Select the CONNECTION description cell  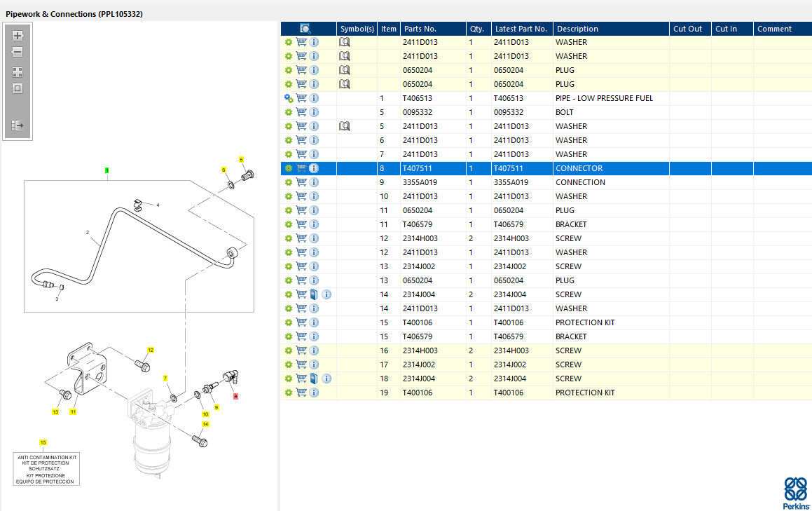[x=581, y=182]
